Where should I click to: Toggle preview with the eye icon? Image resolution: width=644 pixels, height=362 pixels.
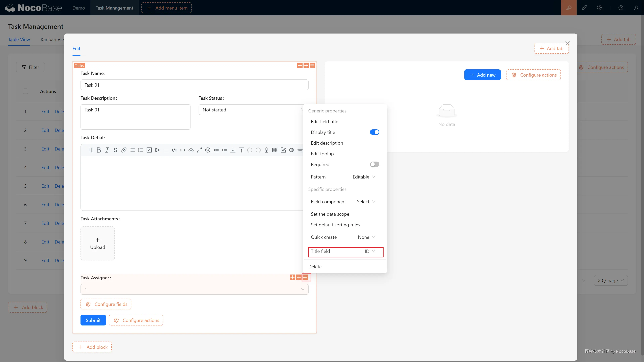click(291, 150)
